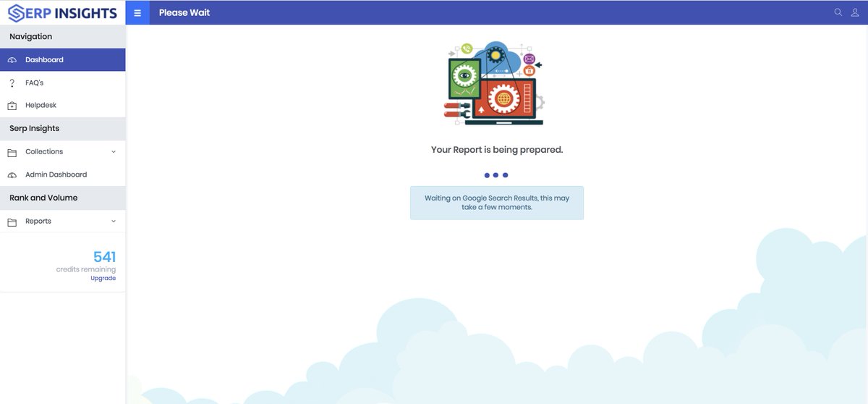The image size is (868, 404).
Task: Expand the Collections chevron arrow
Action: coord(114,152)
